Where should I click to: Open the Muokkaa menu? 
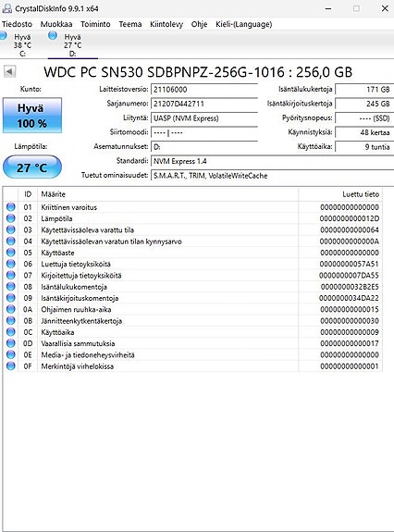pyautogui.click(x=56, y=24)
